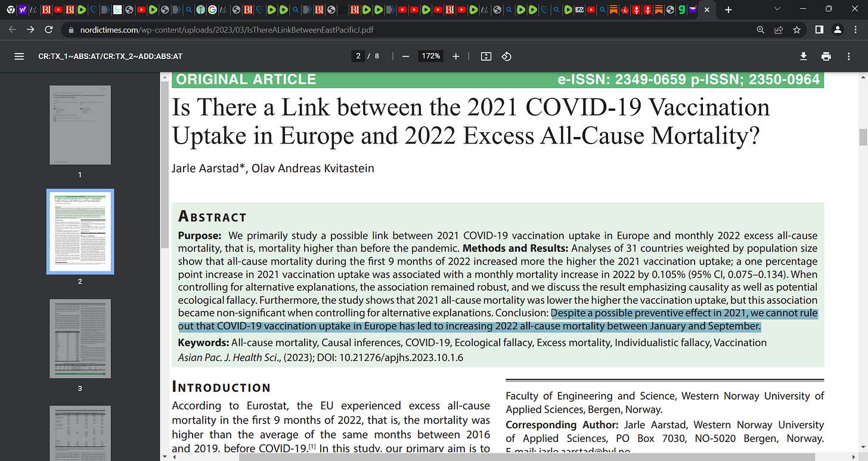Image resolution: width=868 pixels, height=461 pixels.
Task: Open the Chrome profile avatar menu
Action: coord(838,30)
